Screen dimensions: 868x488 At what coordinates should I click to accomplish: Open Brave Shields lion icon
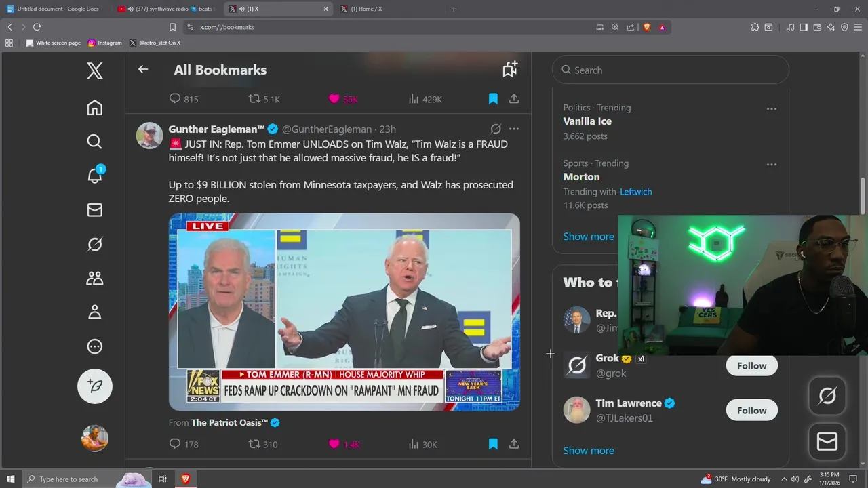pyautogui.click(x=646, y=27)
